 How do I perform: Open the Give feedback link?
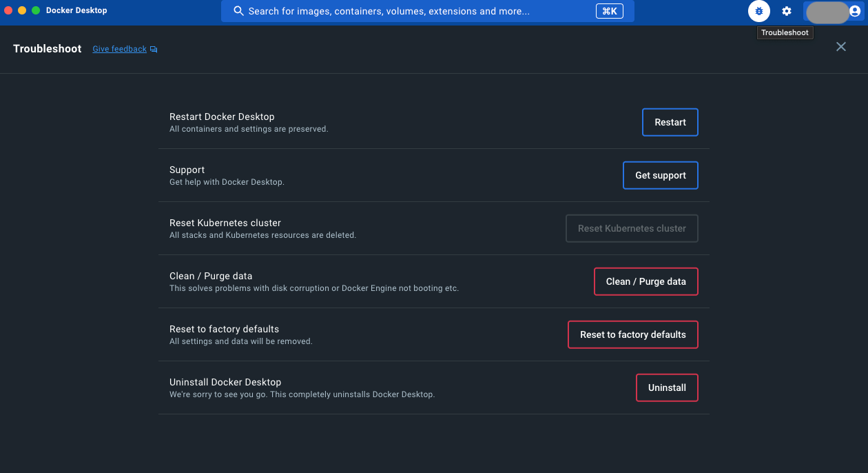[120, 49]
